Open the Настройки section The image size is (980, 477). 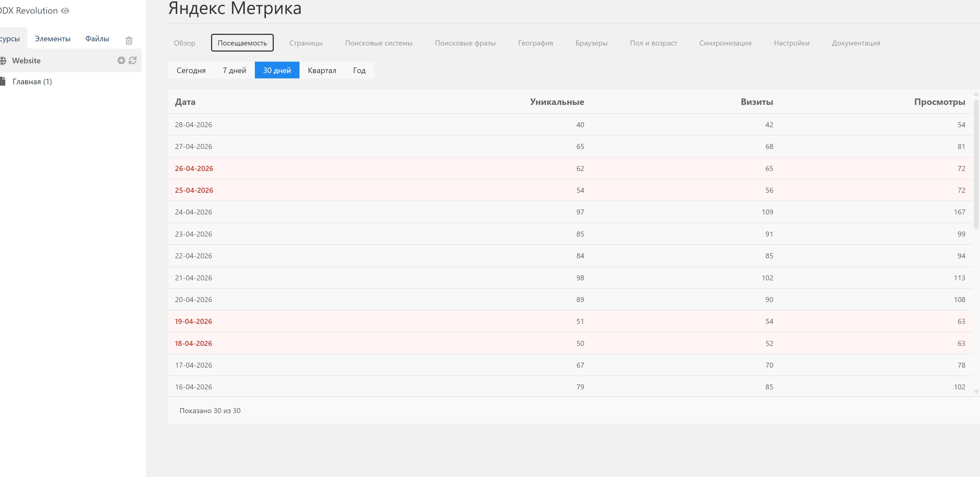pos(791,43)
